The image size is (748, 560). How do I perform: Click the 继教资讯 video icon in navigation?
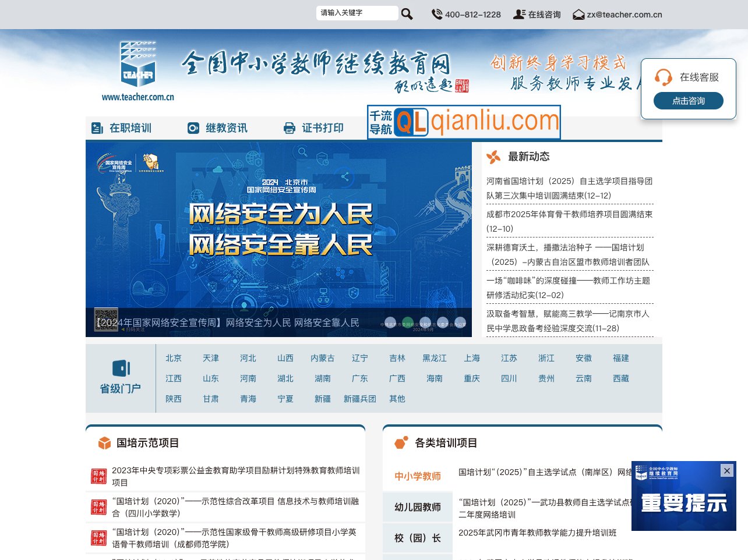[x=193, y=127]
